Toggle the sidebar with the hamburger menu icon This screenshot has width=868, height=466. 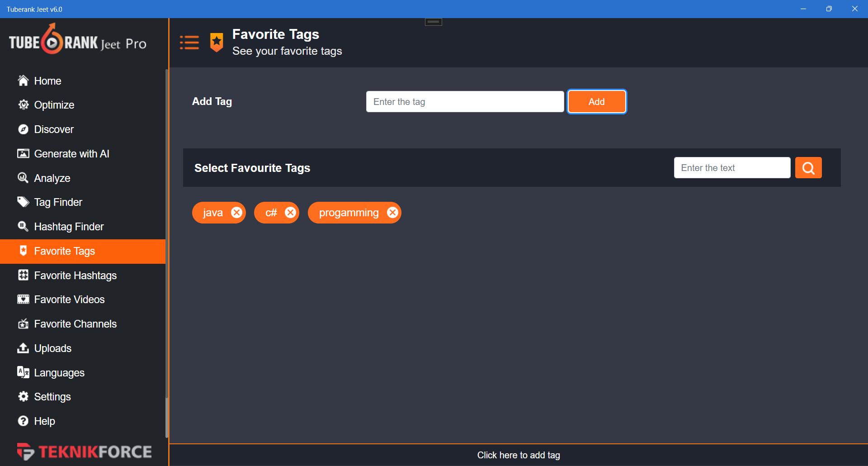pos(189,43)
